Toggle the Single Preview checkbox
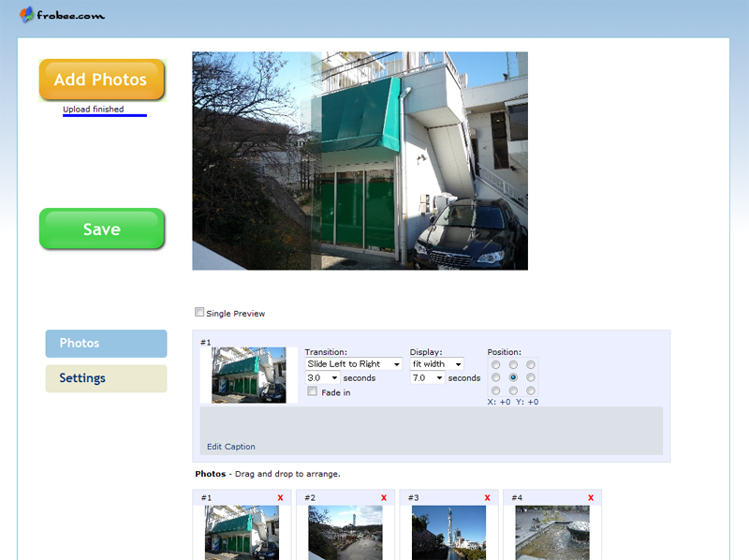 click(x=199, y=312)
